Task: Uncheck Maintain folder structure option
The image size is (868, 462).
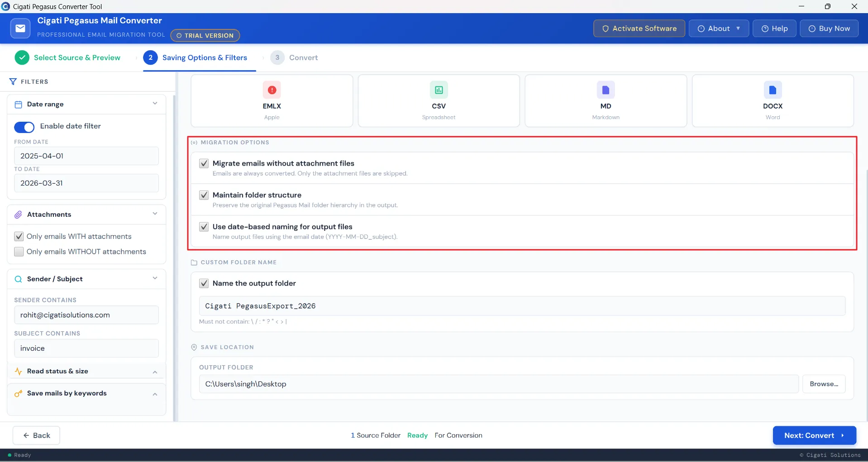Action: pos(204,195)
